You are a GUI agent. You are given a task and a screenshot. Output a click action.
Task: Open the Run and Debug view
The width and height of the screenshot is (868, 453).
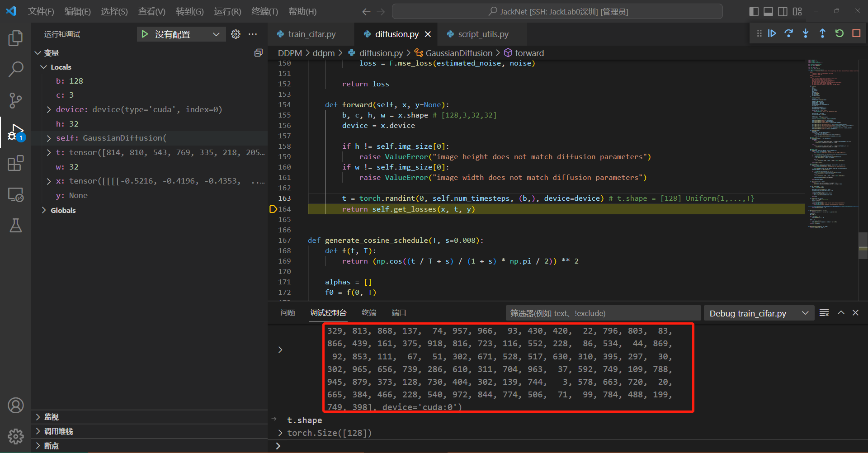point(15,132)
